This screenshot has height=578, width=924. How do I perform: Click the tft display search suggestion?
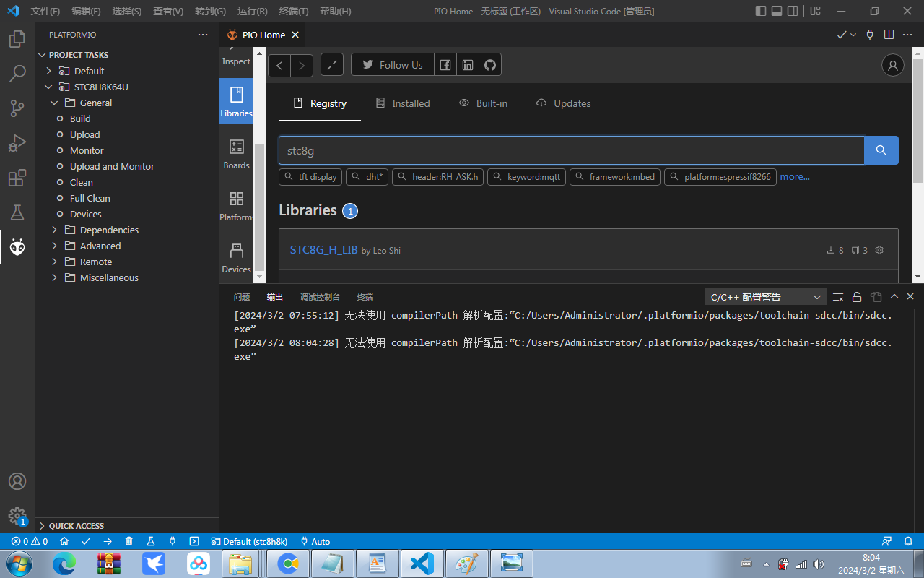coord(310,176)
